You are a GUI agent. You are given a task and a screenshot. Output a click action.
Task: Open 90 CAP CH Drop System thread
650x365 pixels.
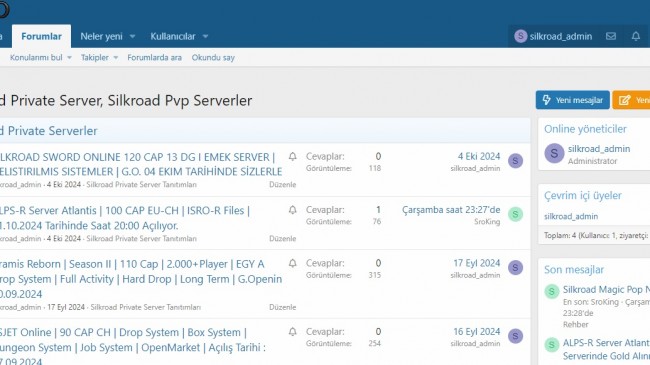133,348
